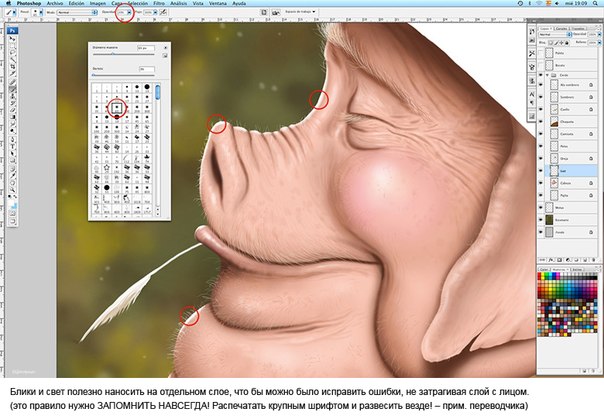The image size is (604, 419).
Task: Open the Relleno arrow in Layers panel
Action: 599,42
